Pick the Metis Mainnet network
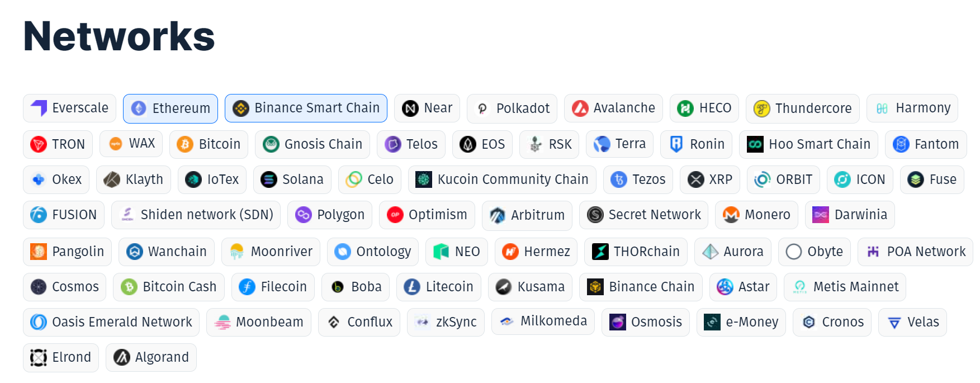The image size is (980, 383). tap(845, 287)
